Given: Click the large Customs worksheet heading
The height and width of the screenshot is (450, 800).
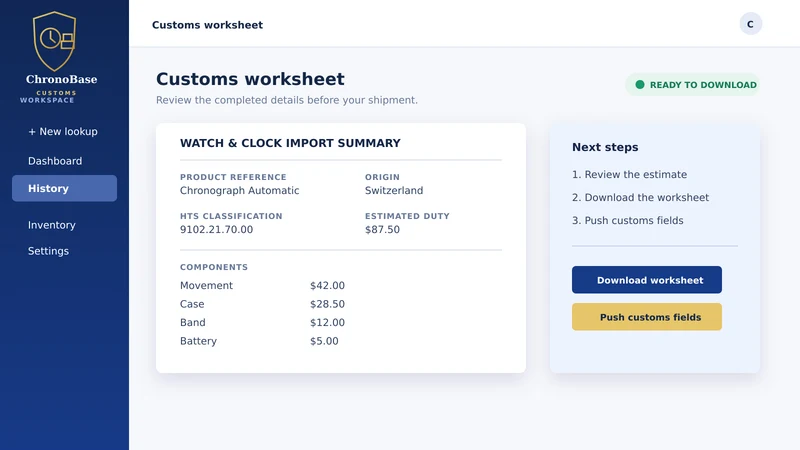Looking at the screenshot, I should pos(251,79).
